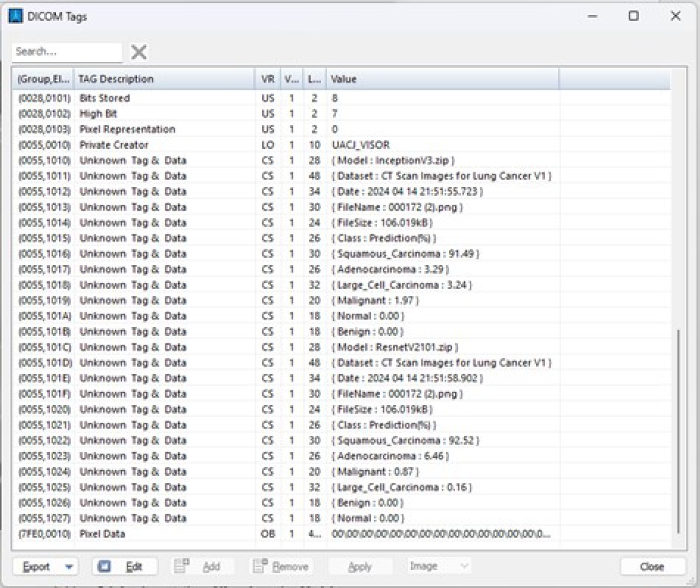The image size is (700, 588).
Task: Click the Export button
Action: pos(37,567)
